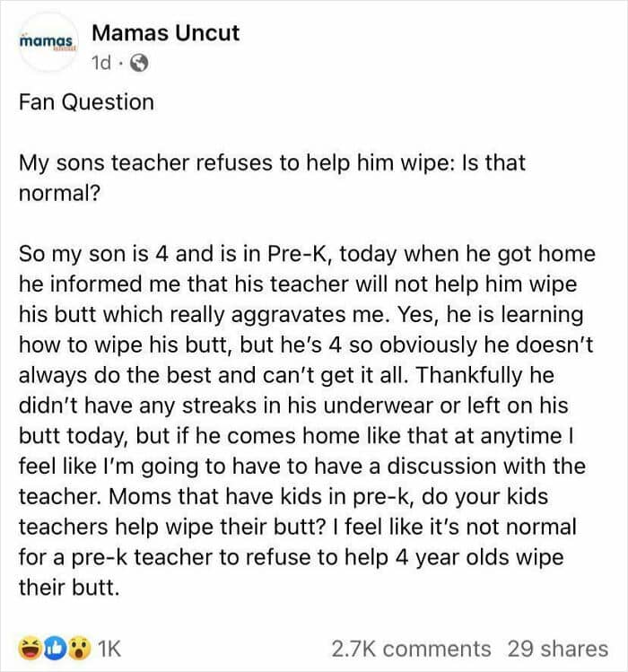Click the "Fan Question" text
Screen dimensions: 628x672
point(86,101)
